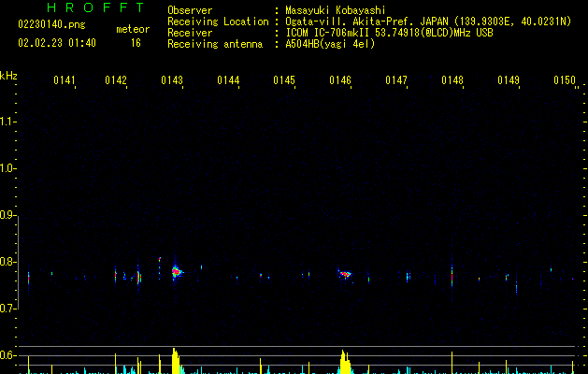The height and width of the screenshot is (374, 588).
Task: Click the kHz axis unit label
Action: pos(8,76)
